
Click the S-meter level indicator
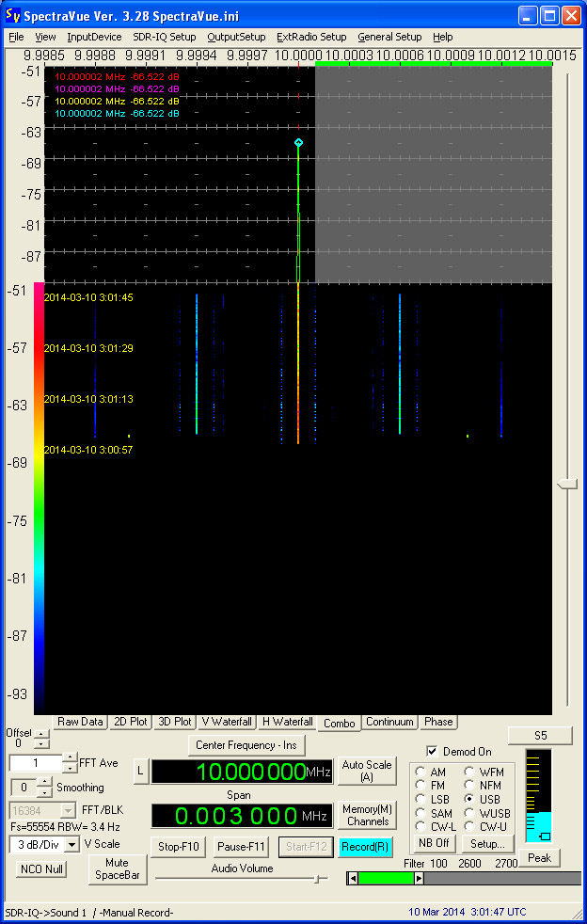coord(539,795)
